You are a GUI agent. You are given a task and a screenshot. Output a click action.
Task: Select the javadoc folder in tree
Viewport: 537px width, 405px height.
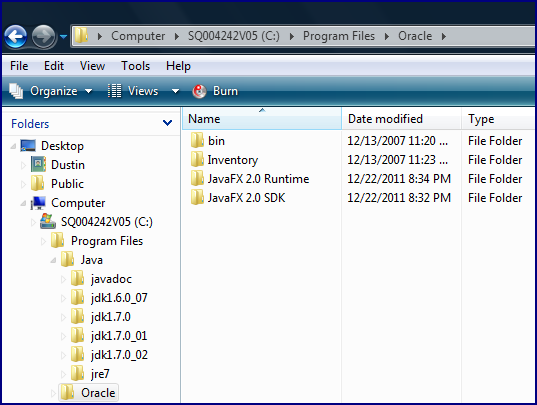pos(111,279)
